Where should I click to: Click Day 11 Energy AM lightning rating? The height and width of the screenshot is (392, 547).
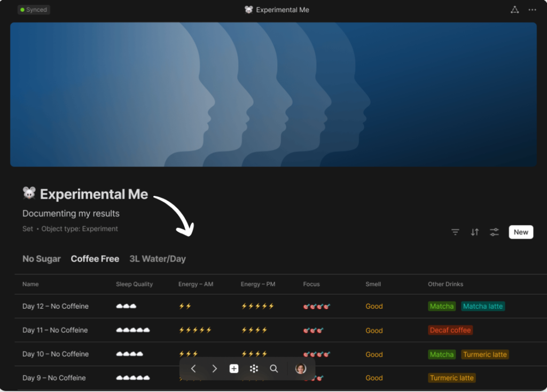click(x=195, y=330)
